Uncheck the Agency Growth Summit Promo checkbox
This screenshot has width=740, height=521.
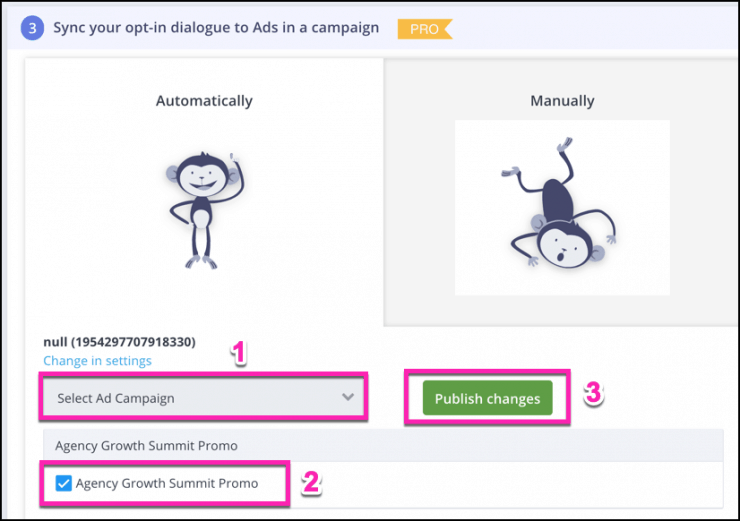[63, 483]
